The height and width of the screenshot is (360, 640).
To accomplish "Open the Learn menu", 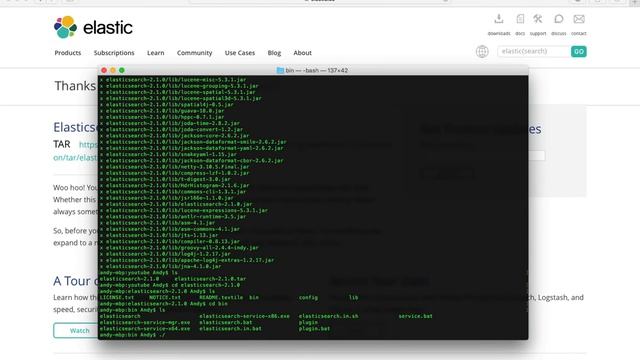I will click(156, 53).
